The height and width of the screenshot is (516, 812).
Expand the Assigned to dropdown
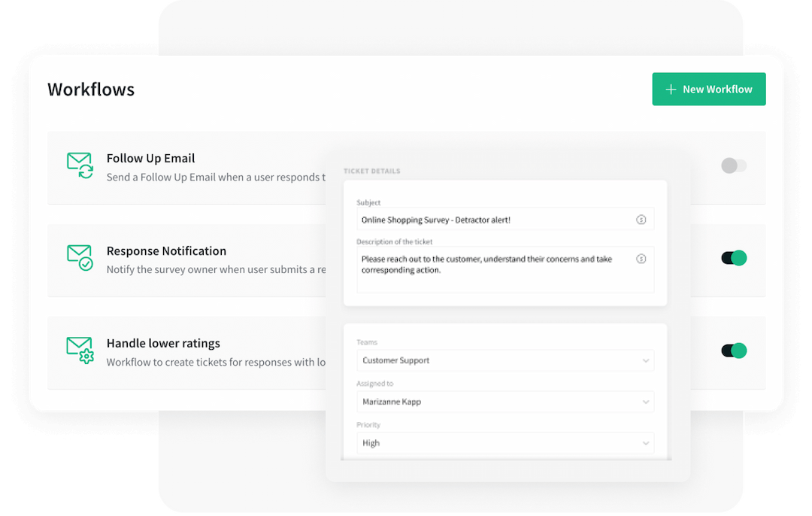[x=504, y=402]
